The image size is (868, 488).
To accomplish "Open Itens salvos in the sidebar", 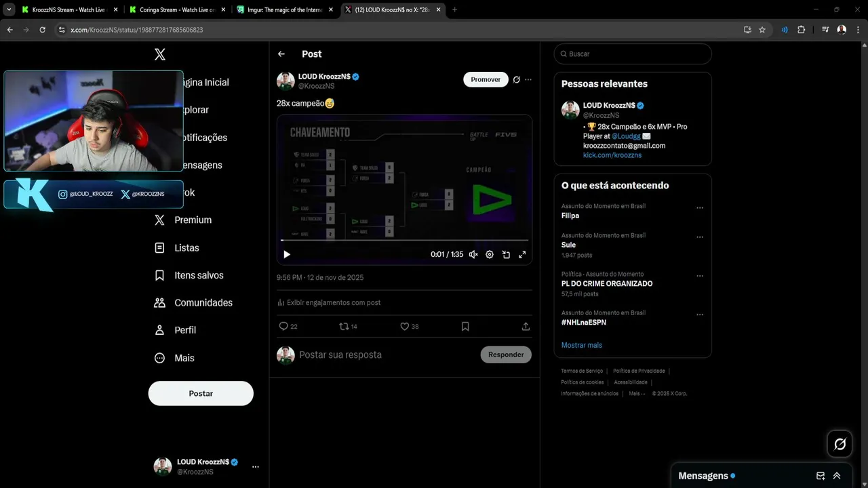I will (189, 275).
